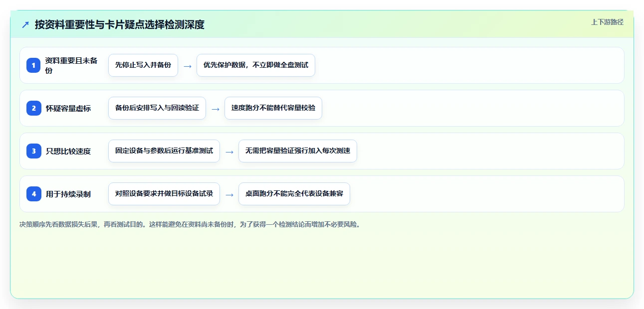Click the number 3 badge

(34, 151)
